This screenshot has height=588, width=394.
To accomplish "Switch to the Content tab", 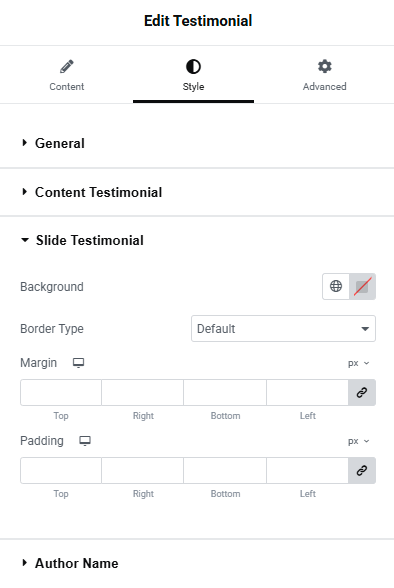I will 67,75.
